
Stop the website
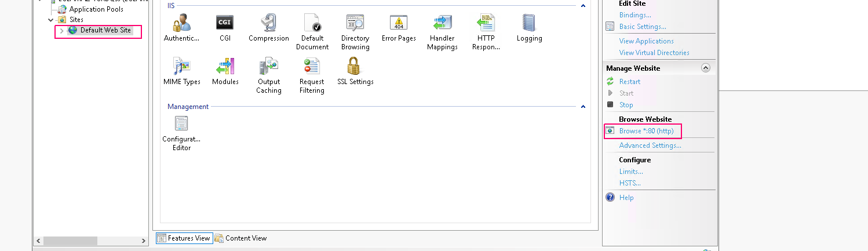pyautogui.click(x=626, y=105)
